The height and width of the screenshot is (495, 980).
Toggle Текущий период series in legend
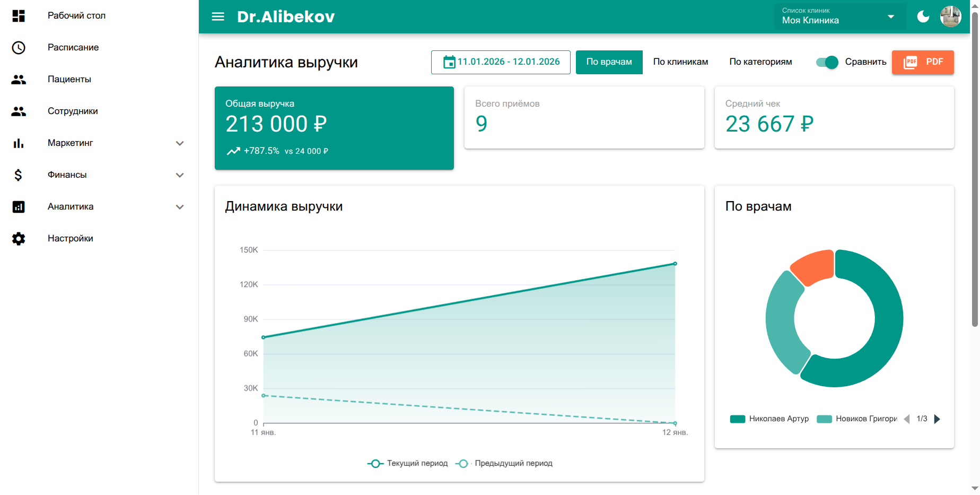click(x=407, y=463)
